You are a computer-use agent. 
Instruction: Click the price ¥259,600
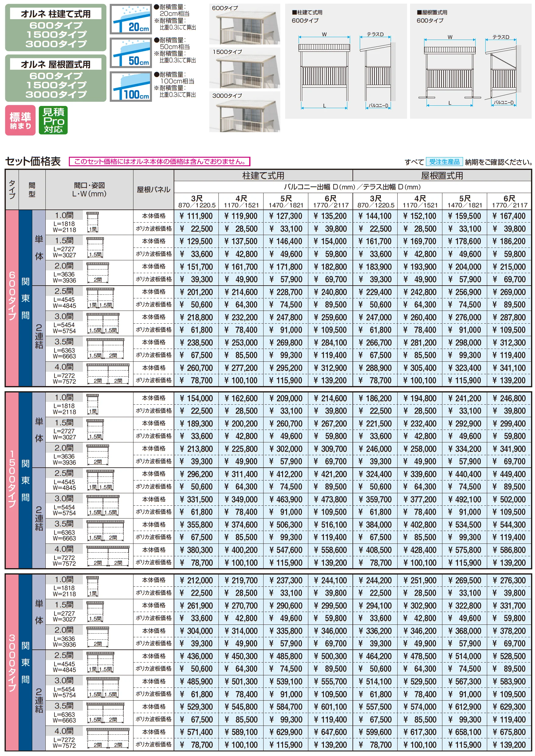click(x=330, y=318)
